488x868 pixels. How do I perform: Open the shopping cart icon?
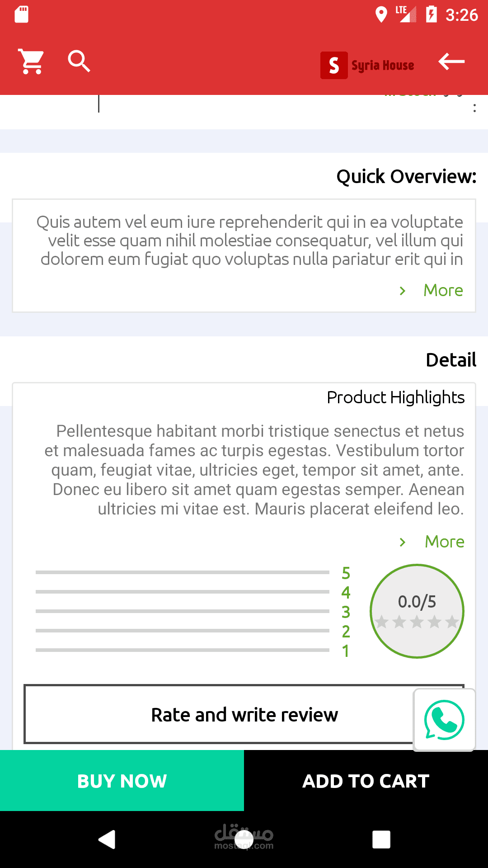click(31, 61)
